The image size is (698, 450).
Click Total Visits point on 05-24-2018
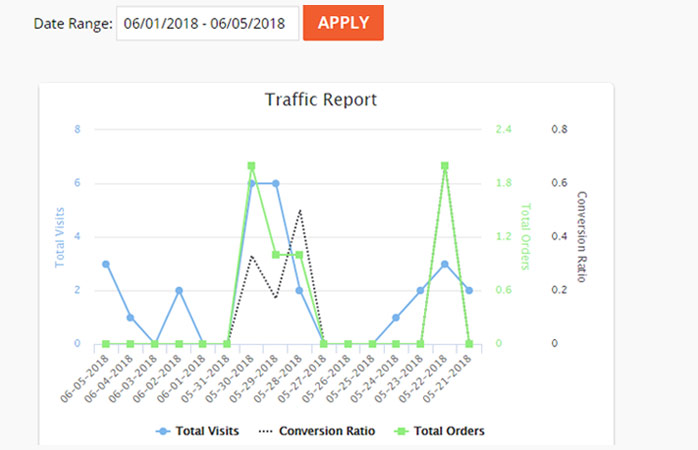[396, 317]
